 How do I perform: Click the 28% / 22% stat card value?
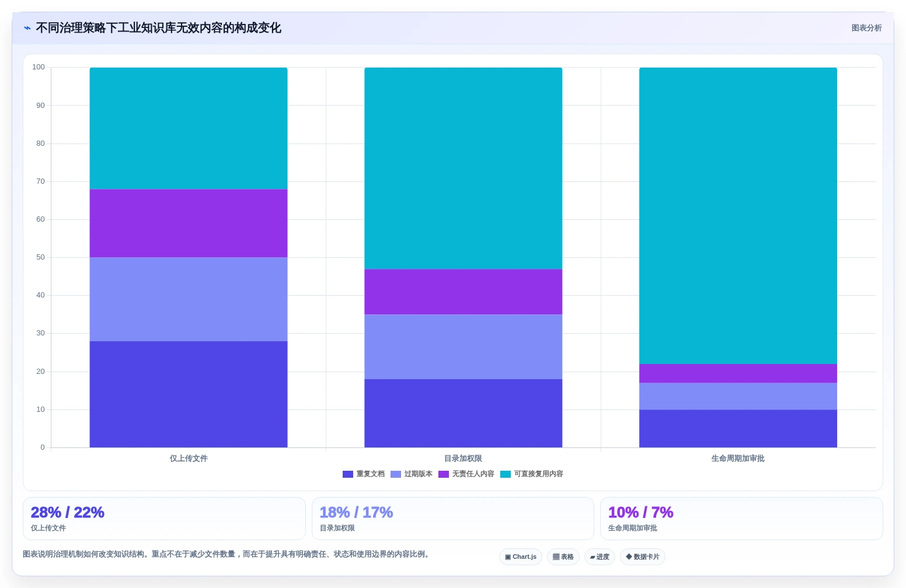click(x=68, y=513)
